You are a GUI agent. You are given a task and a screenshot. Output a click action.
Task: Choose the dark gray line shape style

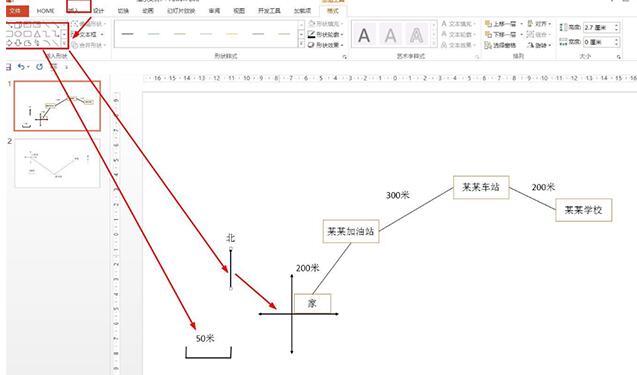click(x=128, y=34)
